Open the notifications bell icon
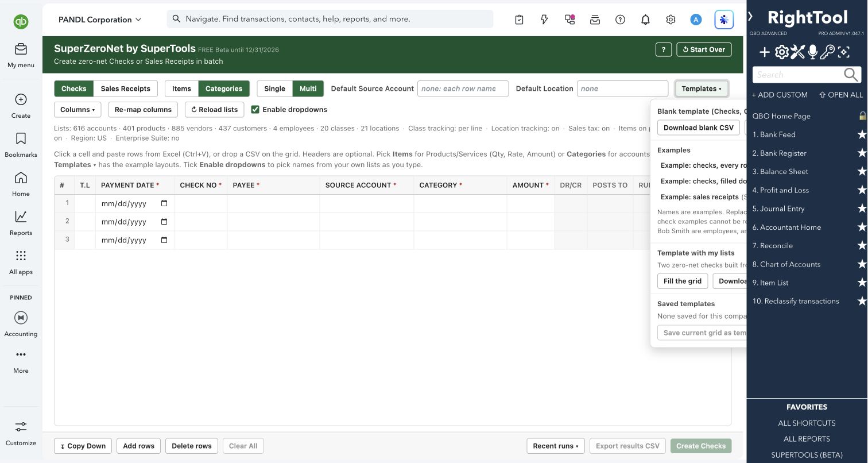The width and height of the screenshot is (868, 463). coord(645,20)
